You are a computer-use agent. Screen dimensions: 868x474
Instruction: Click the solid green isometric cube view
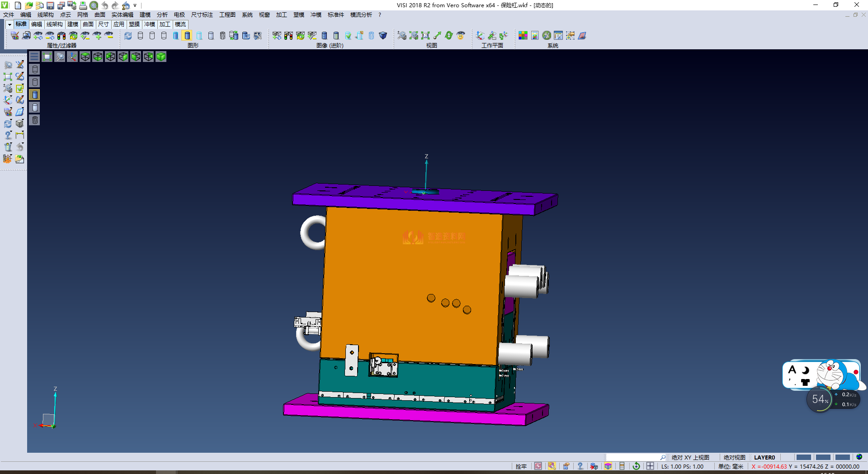point(161,57)
